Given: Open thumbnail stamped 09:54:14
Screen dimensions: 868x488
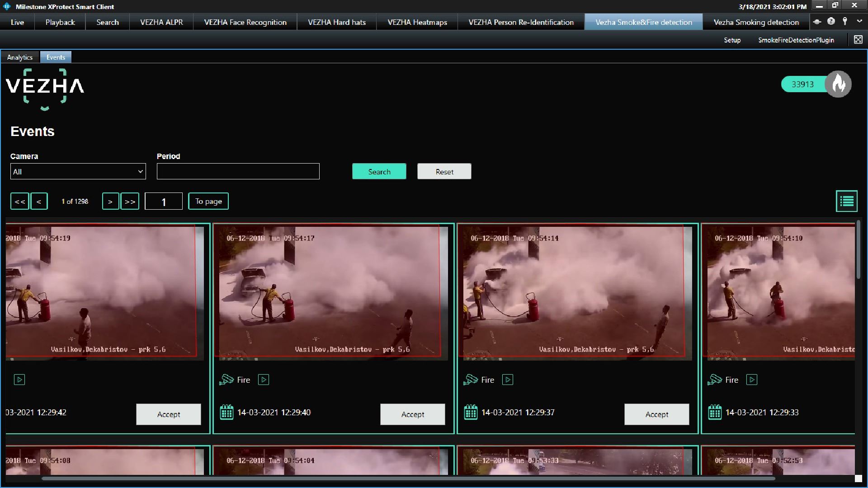Looking at the screenshot, I should coord(577,293).
